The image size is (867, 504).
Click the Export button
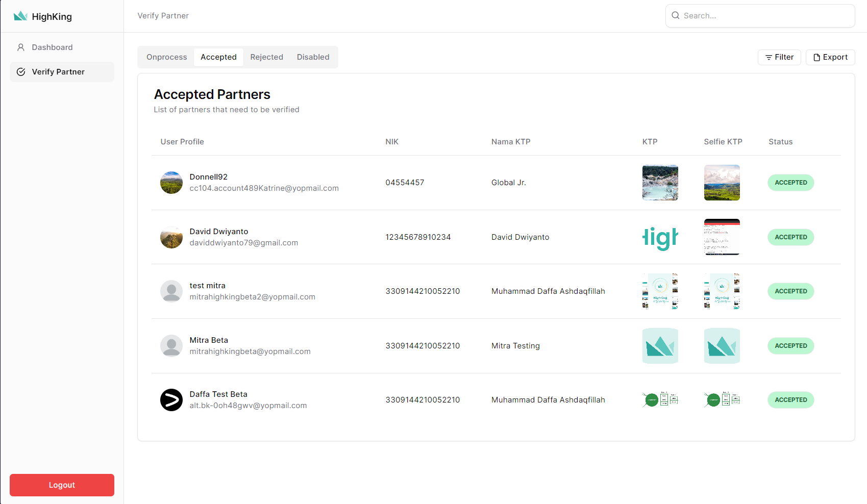830,57
